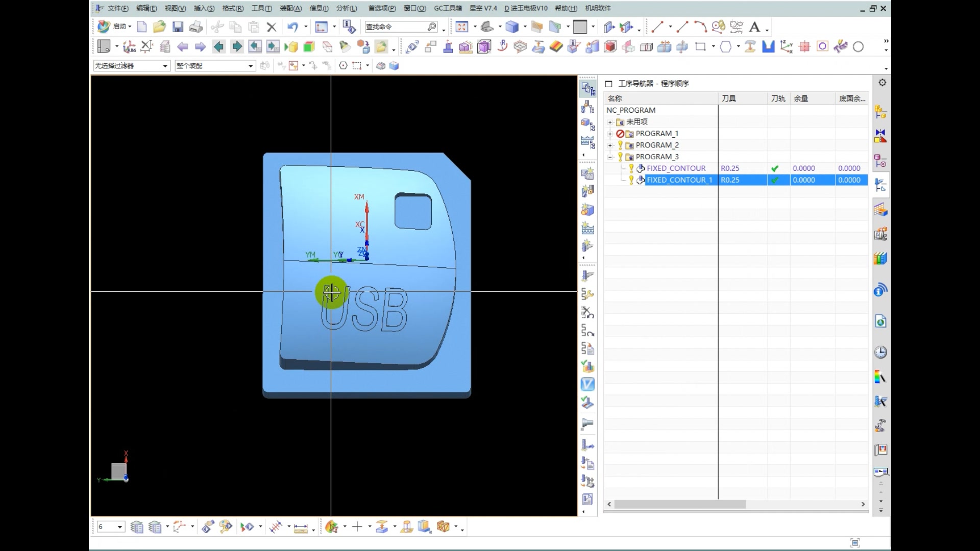This screenshot has width=980, height=551.
Task: Click the Geometry view icon
Action: (587, 124)
